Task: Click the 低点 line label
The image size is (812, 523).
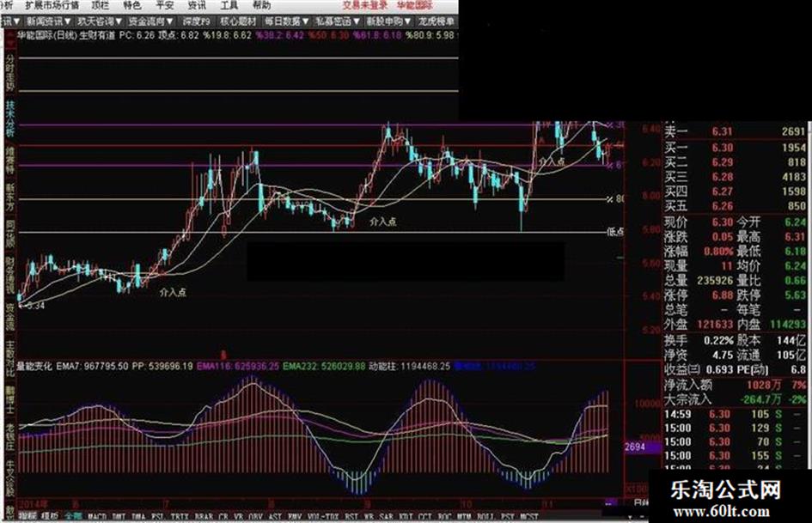Action: coord(614,232)
